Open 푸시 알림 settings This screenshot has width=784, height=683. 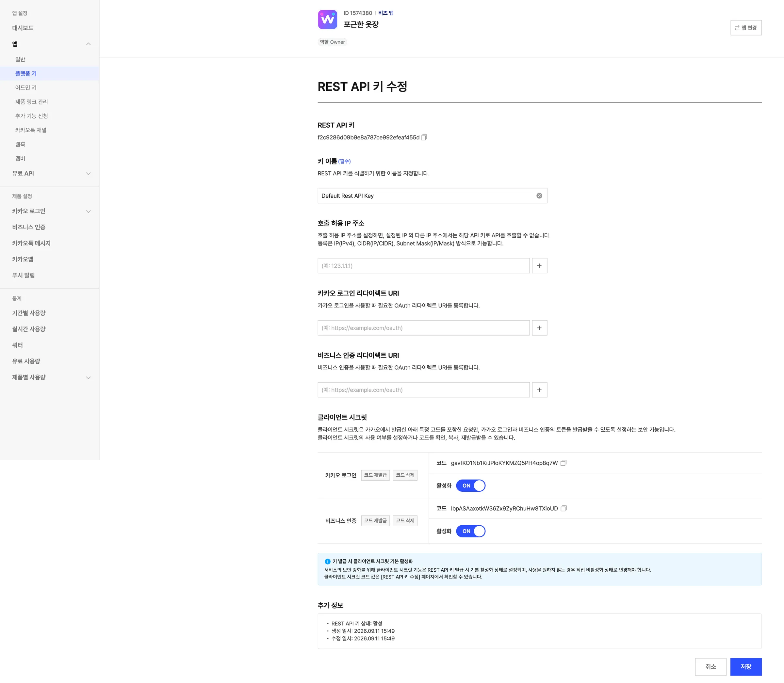click(x=24, y=275)
